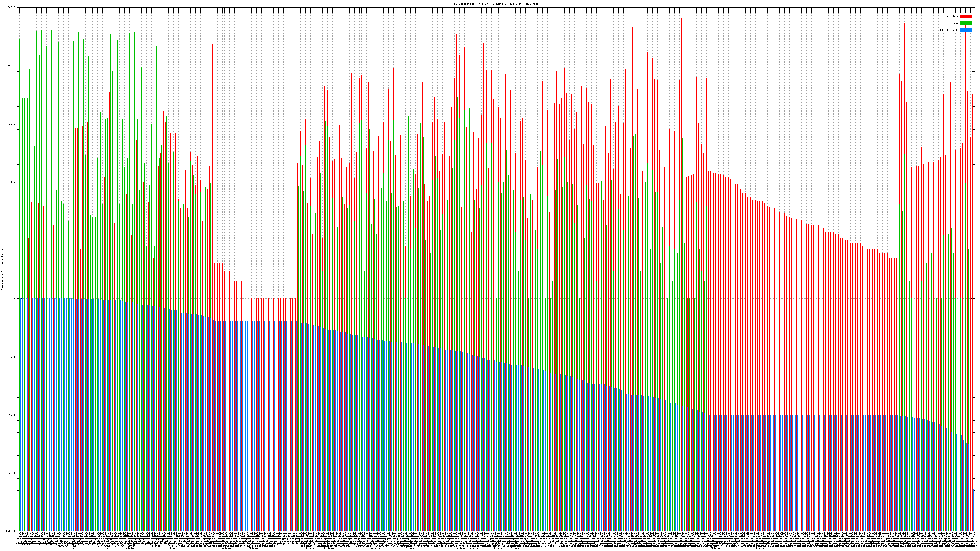Click the 1000 y-axis tick label
This screenshot has height=551, width=980.
[13, 124]
